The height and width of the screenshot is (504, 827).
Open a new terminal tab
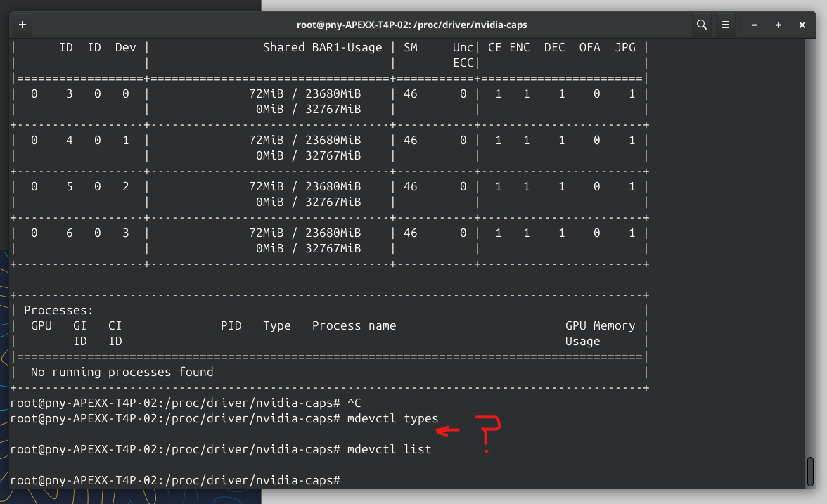[23, 25]
